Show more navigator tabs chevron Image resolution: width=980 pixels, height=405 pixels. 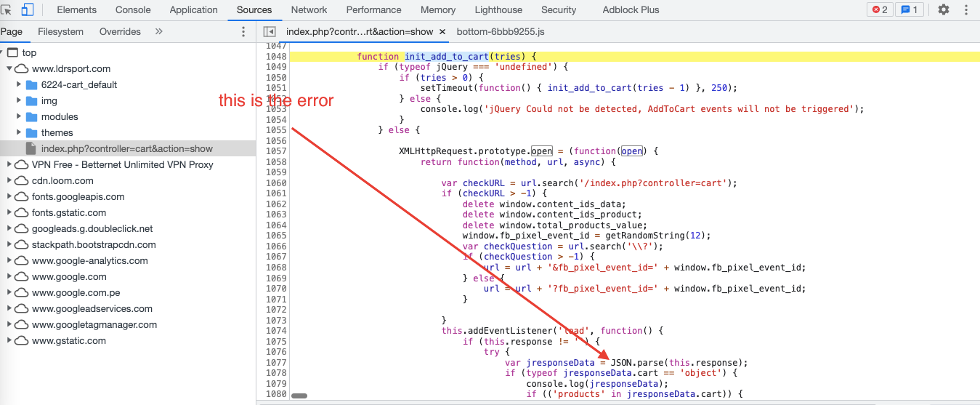159,32
